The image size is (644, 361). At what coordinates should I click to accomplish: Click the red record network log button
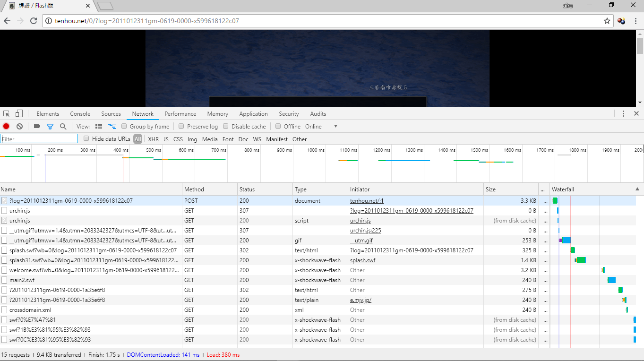click(6, 127)
